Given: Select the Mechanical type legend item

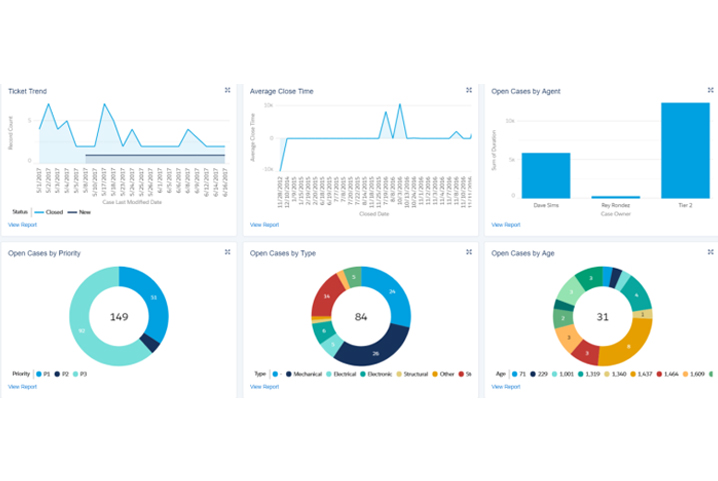Looking at the screenshot, I should coord(304,374).
